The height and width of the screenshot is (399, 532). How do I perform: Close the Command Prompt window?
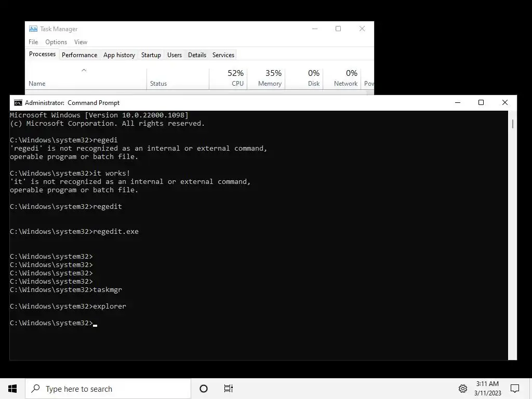pyautogui.click(x=505, y=102)
